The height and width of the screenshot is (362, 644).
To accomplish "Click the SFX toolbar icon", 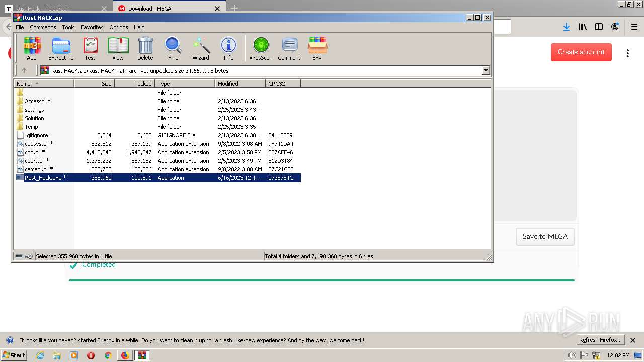I will [x=317, y=49].
